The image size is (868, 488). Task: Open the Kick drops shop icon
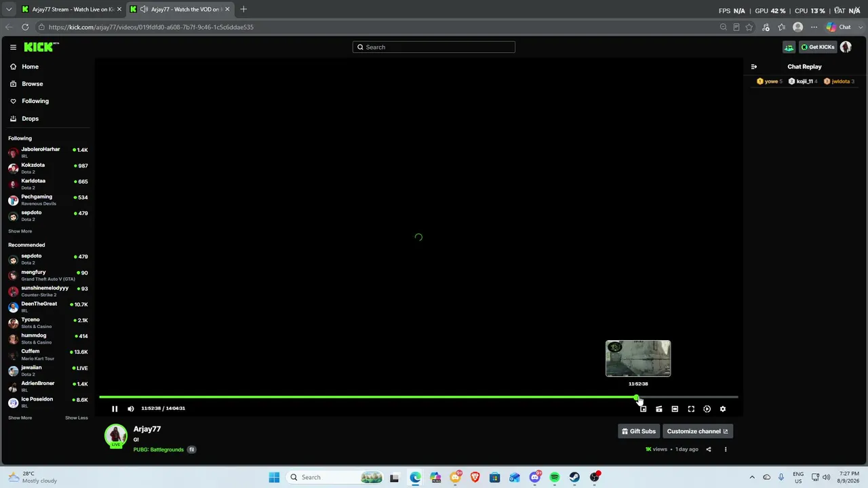pos(789,47)
